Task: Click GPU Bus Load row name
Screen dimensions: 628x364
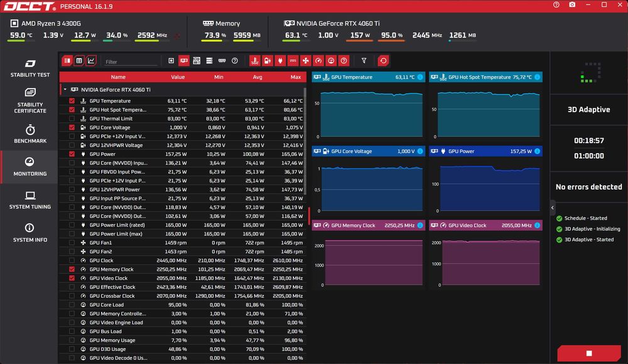Action: tap(106, 331)
